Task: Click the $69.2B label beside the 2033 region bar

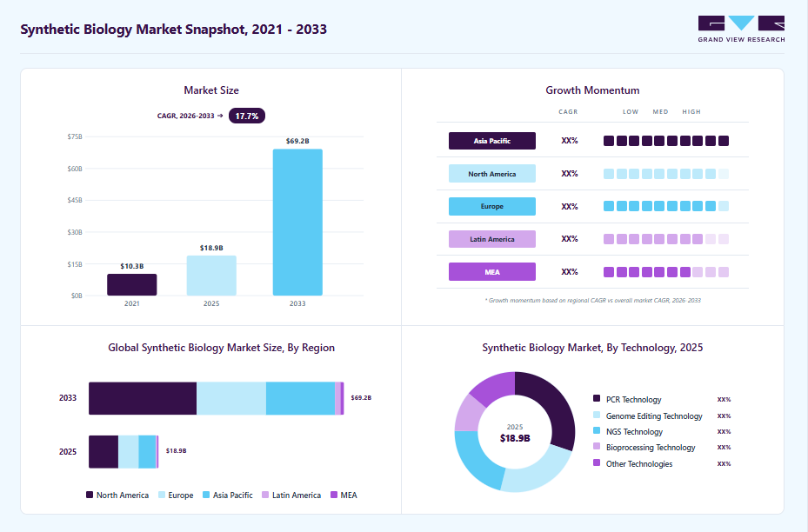Action: click(361, 397)
